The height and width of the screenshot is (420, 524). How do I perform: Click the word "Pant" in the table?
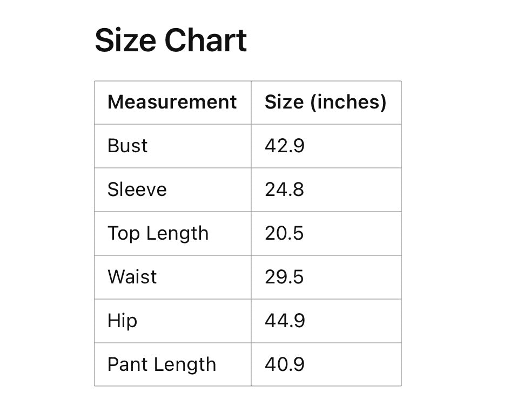tap(127, 364)
